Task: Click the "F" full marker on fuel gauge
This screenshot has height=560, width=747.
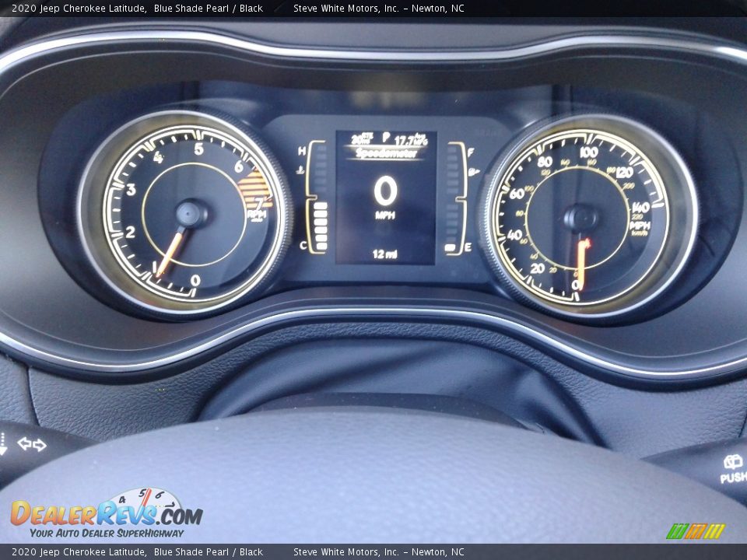Action: tap(471, 152)
